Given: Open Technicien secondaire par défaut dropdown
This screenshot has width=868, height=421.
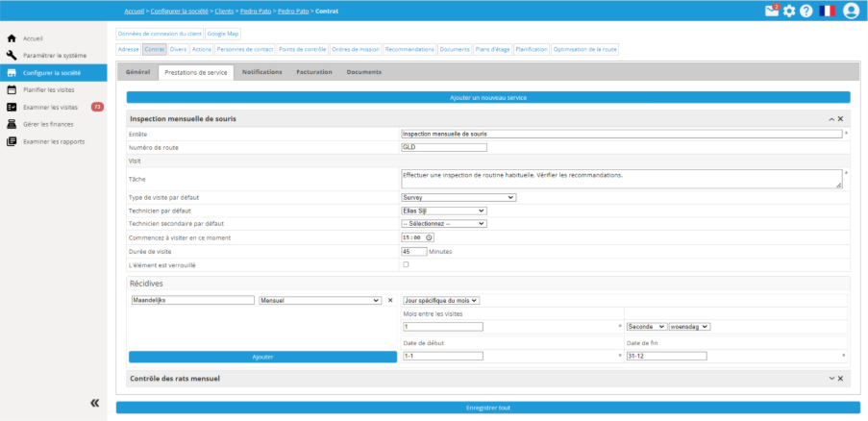Looking at the screenshot, I should [444, 224].
